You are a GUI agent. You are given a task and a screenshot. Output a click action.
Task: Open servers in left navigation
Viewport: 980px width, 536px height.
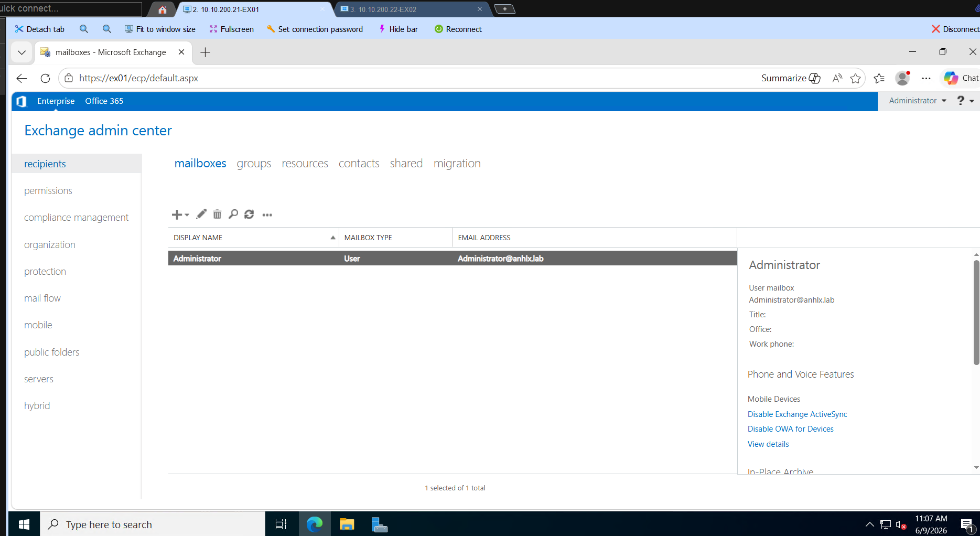(x=39, y=379)
